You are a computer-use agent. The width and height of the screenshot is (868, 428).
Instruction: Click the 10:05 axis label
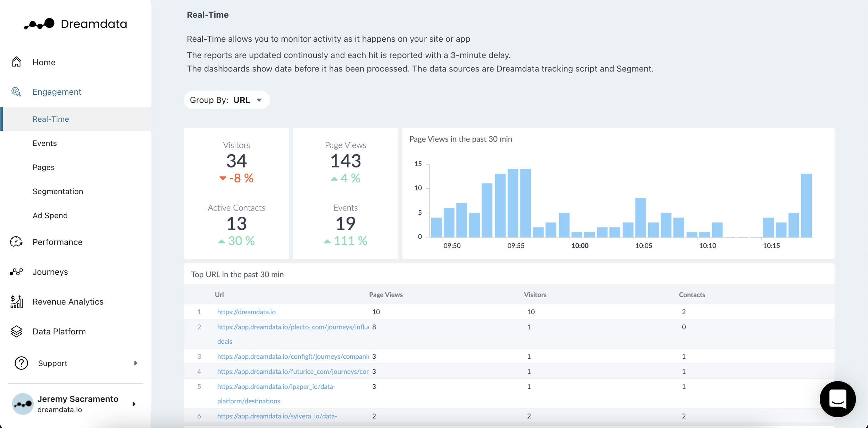coord(644,246)
